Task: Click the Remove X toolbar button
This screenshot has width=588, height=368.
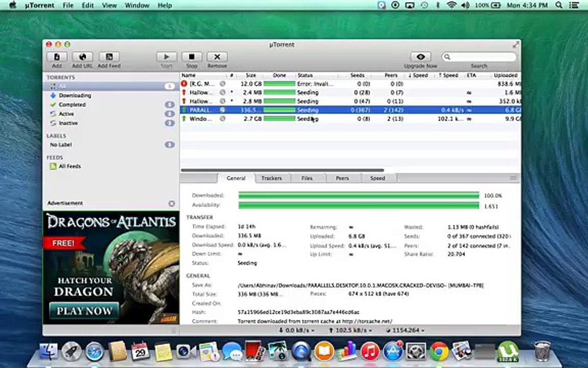Action: [217, 57]
